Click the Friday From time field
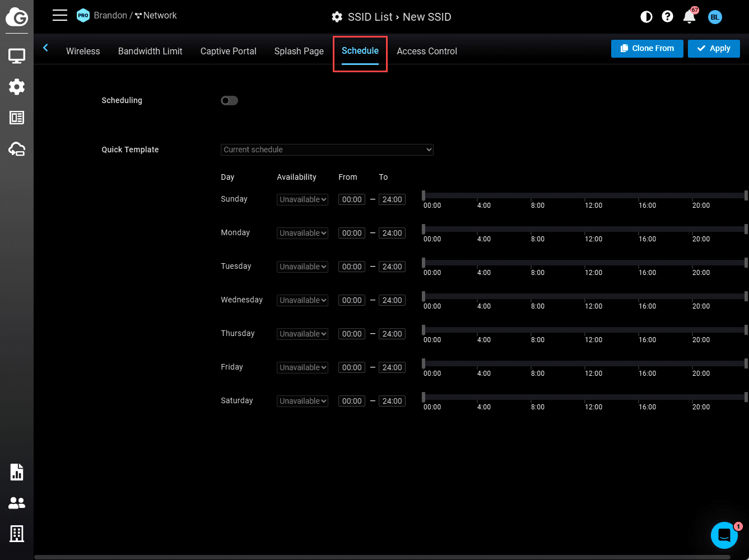Image resolution: width=749 pixels, height=560 pixels. click(x=352, y=367)
